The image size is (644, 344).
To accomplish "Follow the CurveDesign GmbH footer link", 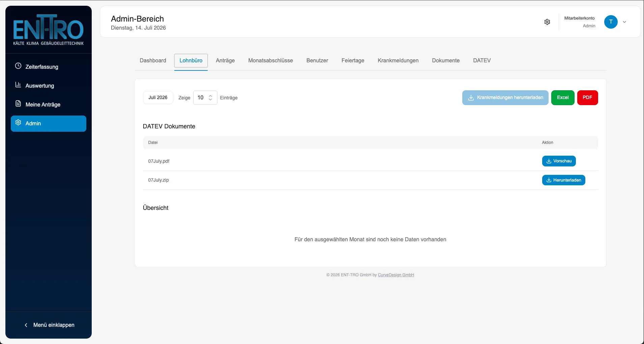I will tap(396, 275).
